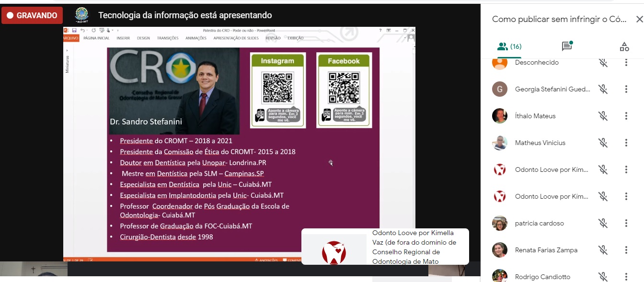644x282 pixels.
Task: Open the TRANSIÇÕES ribbon tab
Action: coord(168,38)
